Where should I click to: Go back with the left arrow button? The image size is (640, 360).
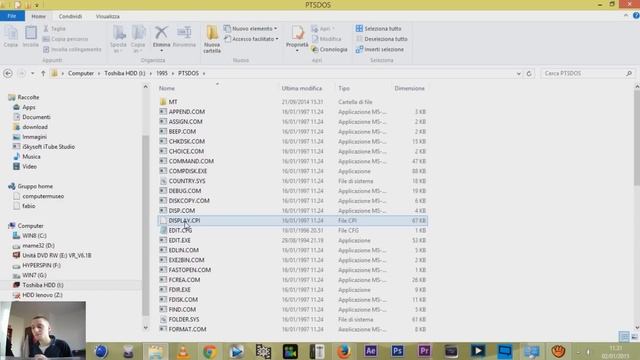click(8, 73)
